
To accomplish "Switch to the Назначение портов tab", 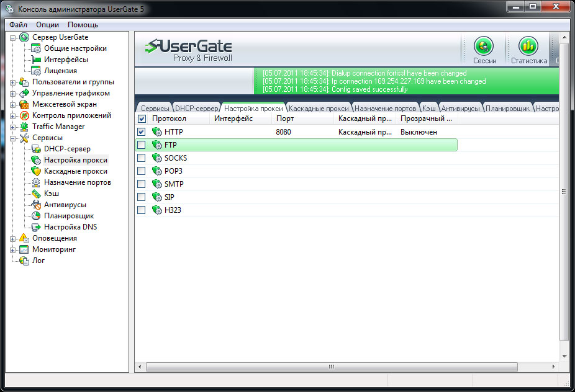I will (386, 109).
